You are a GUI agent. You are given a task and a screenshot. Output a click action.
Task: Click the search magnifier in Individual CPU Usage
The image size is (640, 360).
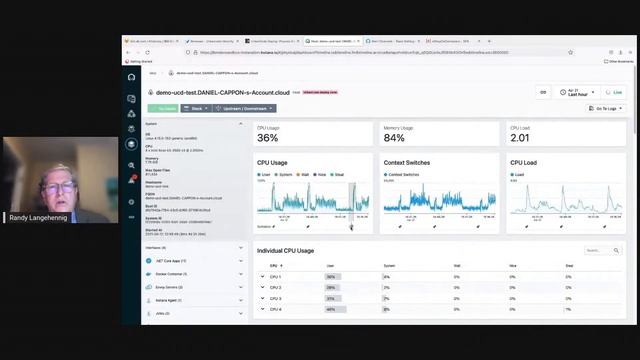click(616, 250)
